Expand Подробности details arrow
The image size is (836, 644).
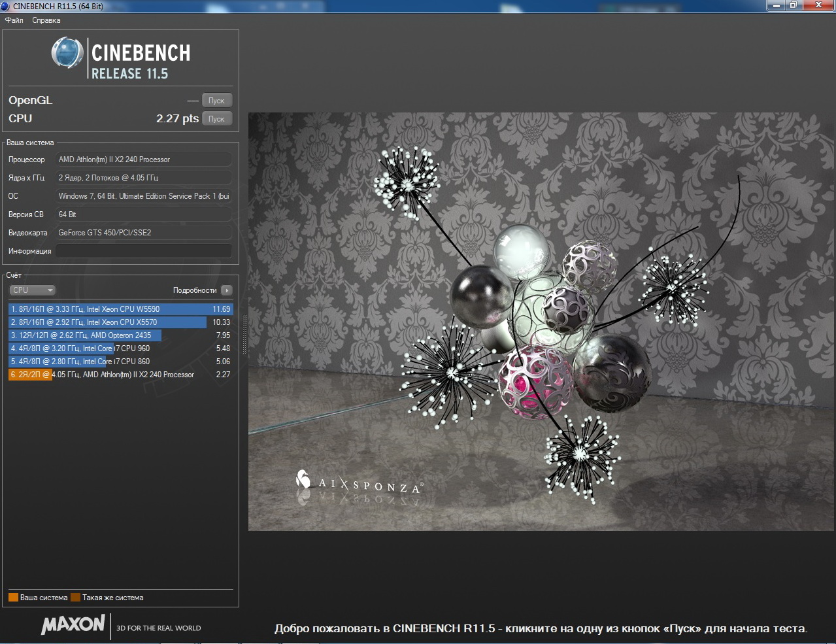click(226, 290)
